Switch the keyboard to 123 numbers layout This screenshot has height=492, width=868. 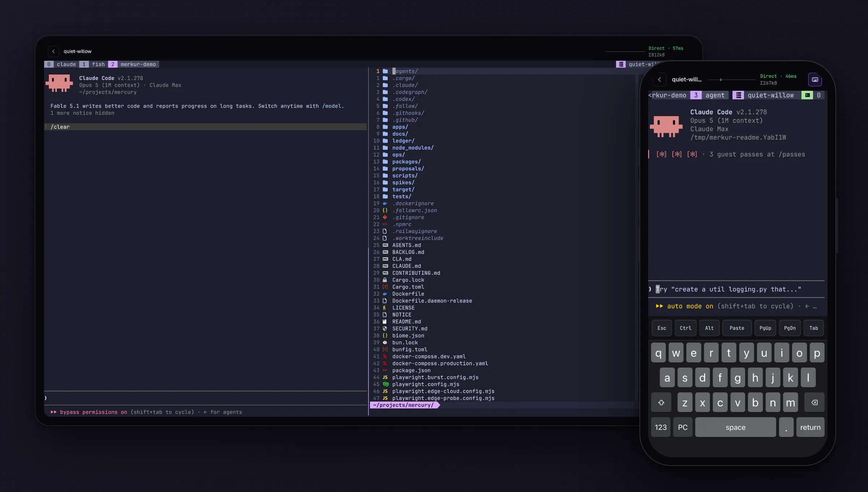point(661,427)
